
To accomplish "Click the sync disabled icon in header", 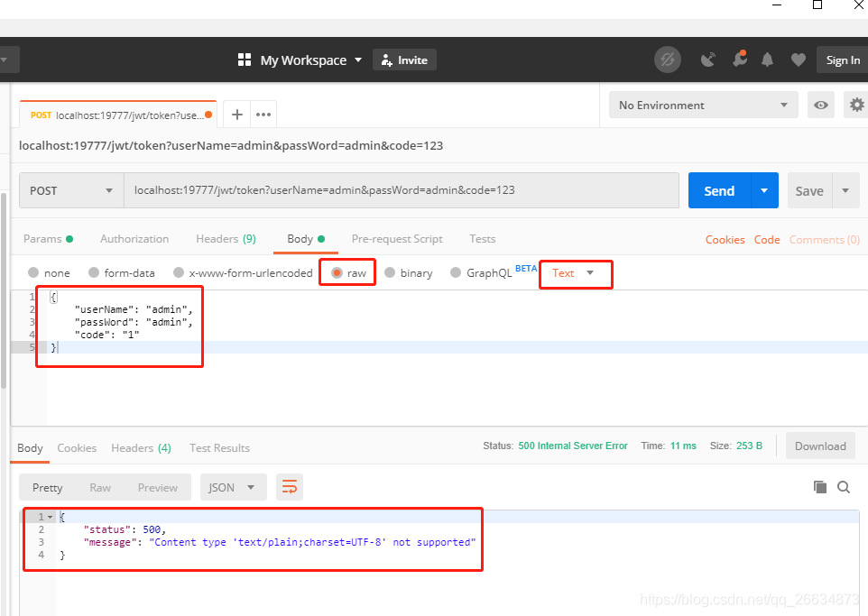I will pos(668,59).
